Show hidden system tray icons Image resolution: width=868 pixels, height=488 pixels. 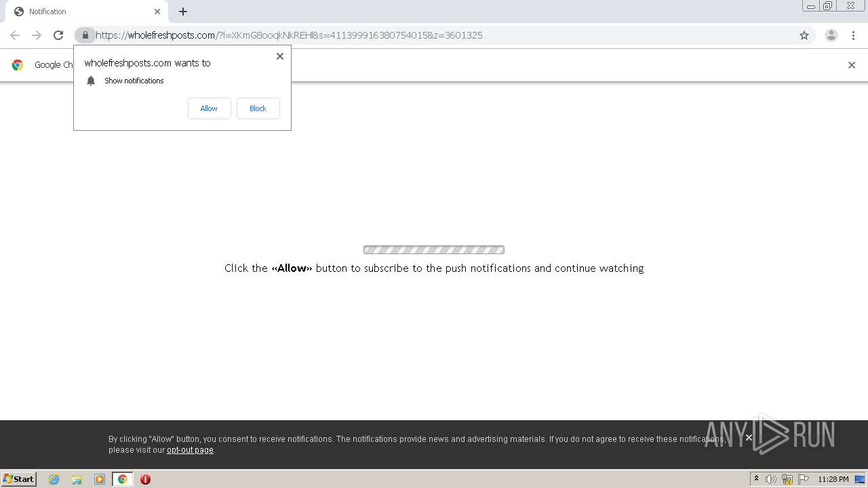click(756, 479)
